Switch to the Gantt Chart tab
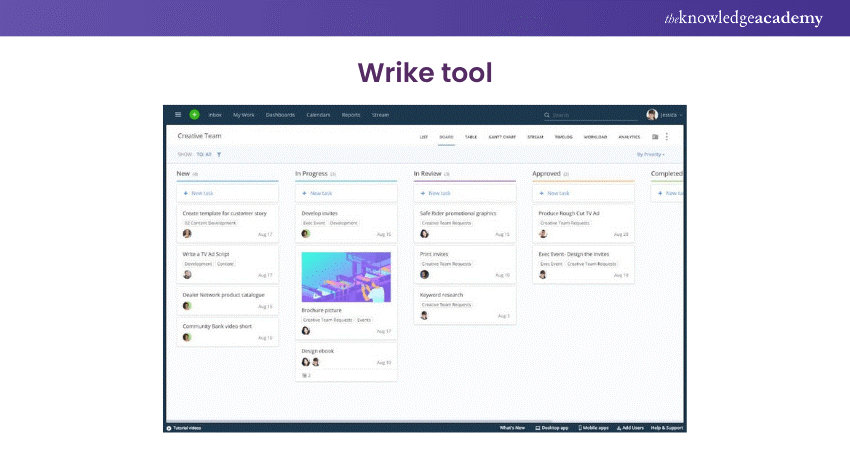The image size is (850, 450). pos(503,137)
